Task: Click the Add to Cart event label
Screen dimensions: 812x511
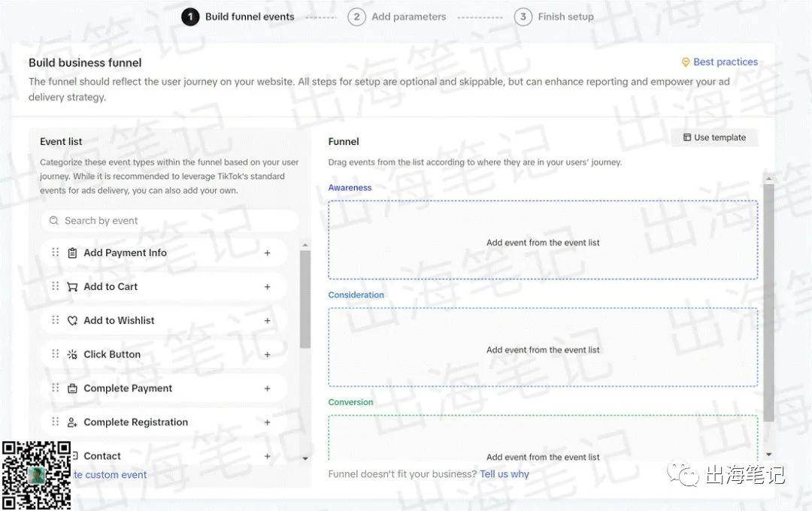Action: click(x=111, y=286)
